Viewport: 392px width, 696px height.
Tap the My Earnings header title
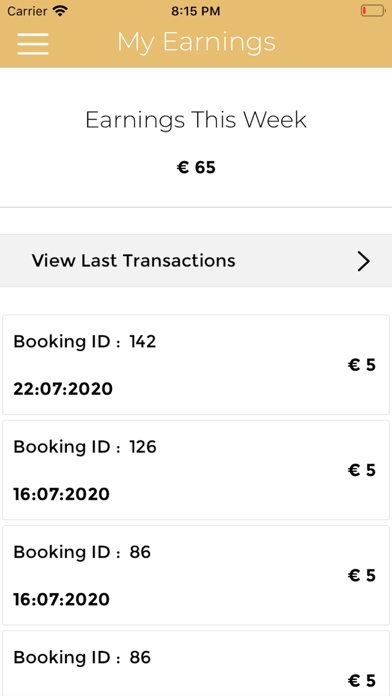coord(196,43)
